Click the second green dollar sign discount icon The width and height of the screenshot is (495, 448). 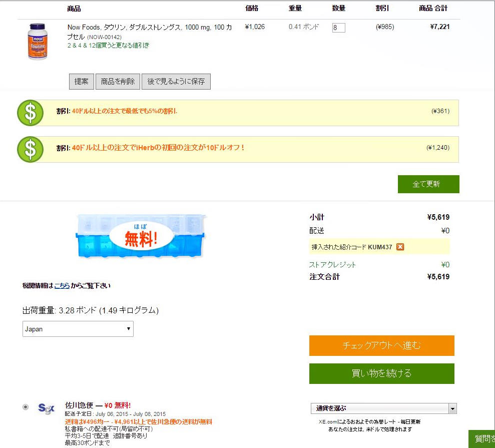(30, 149)
